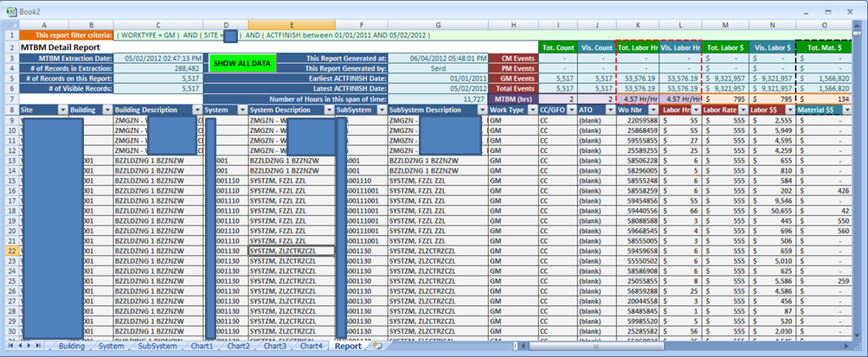Click the extraction date 05/02/2012 02:47:13 PM cell

(158, 58)
